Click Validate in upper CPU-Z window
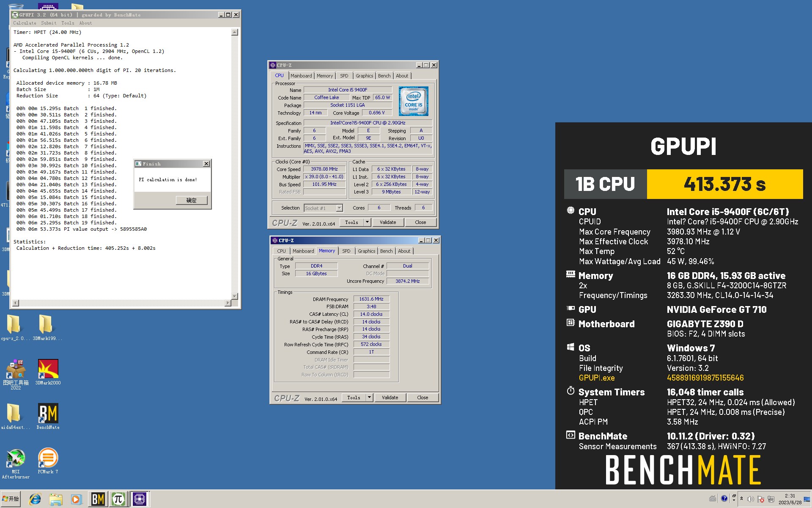The height and width of the screenshot is (508, 812). pos(388,222)
